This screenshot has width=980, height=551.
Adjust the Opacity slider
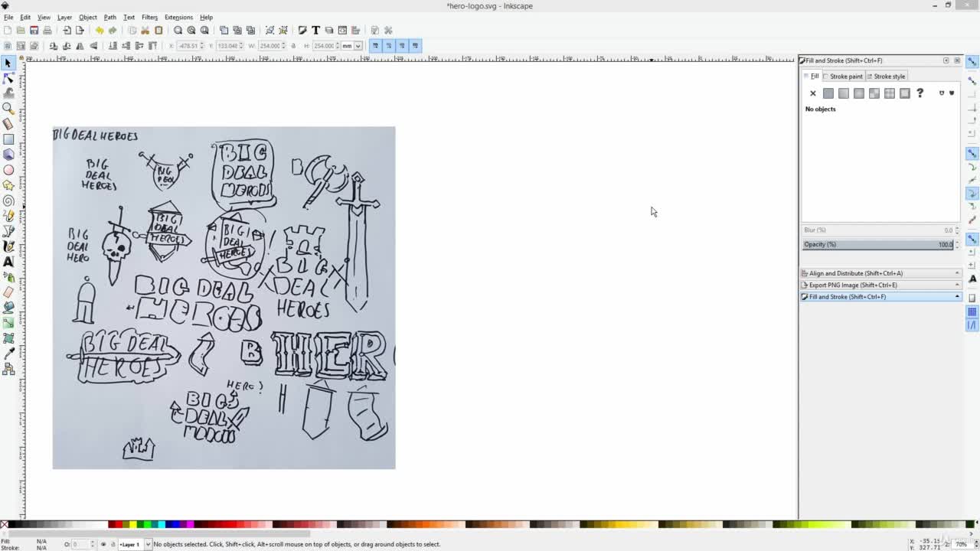click(877, 245)
